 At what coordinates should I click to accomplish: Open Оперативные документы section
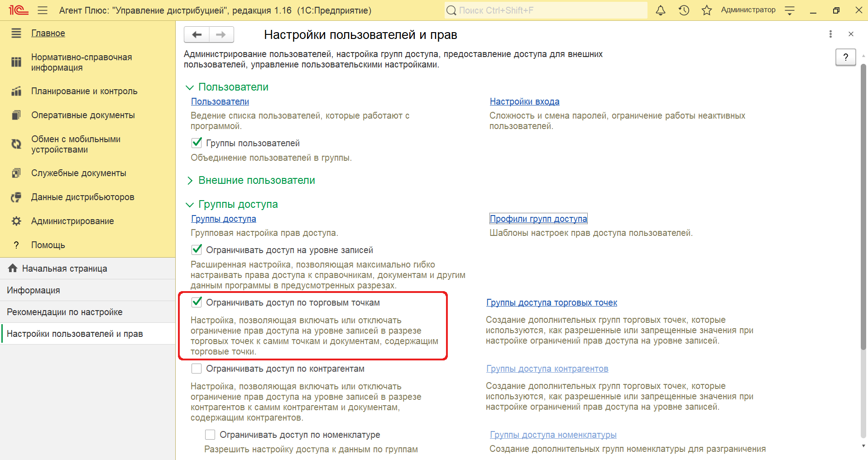click(83, 115)
